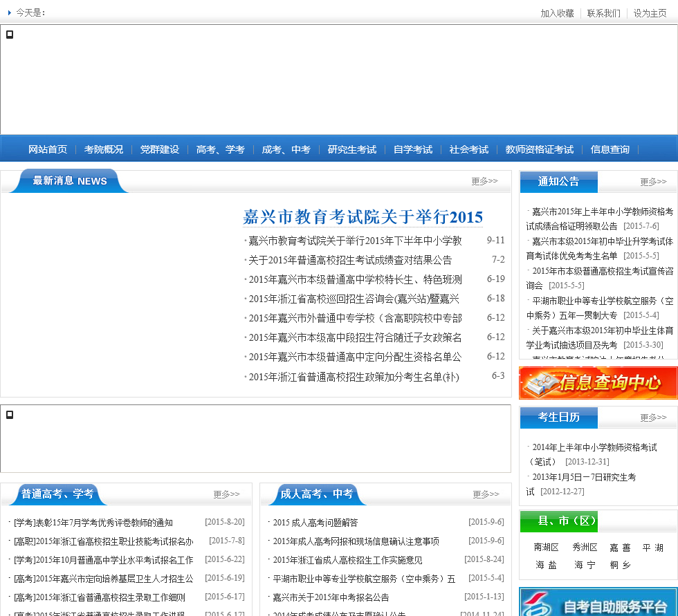The width and height of the screenshot is (678, 616).
Task: Click the 最新消息 NEWS section tab header
Action: pos(70,180)
